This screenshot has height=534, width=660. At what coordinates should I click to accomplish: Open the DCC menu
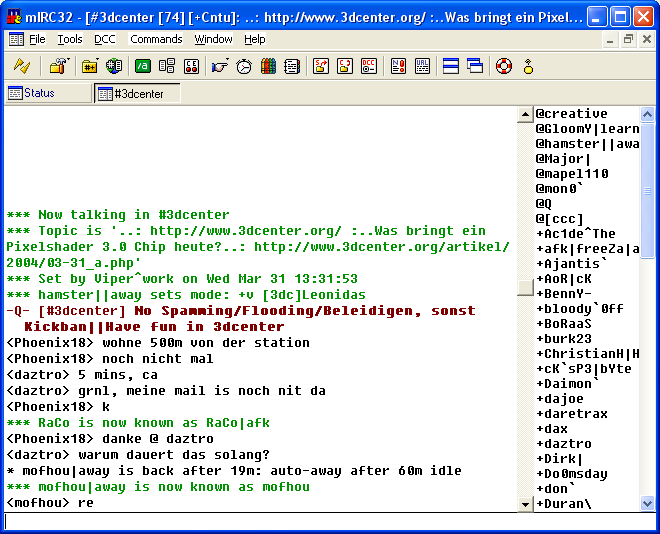104,39
